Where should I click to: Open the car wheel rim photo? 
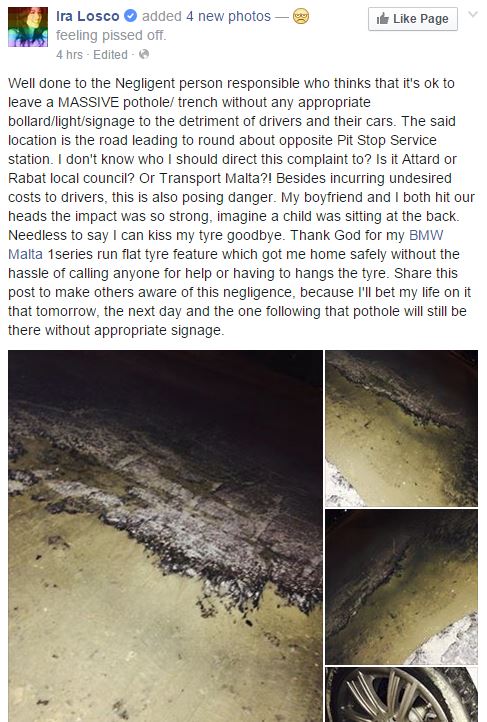401,694
